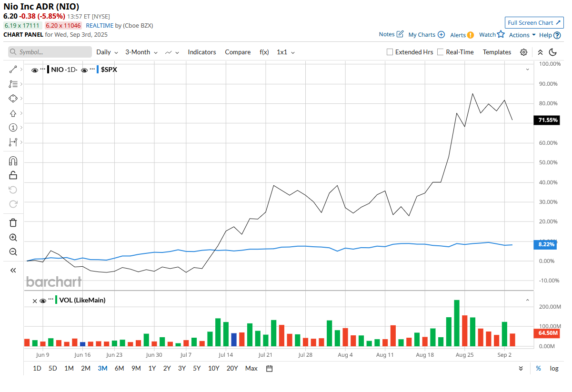Screen dimensions: 572x392
Task: Open the Fibonacci retracement tools group
Action: (13, 84)
